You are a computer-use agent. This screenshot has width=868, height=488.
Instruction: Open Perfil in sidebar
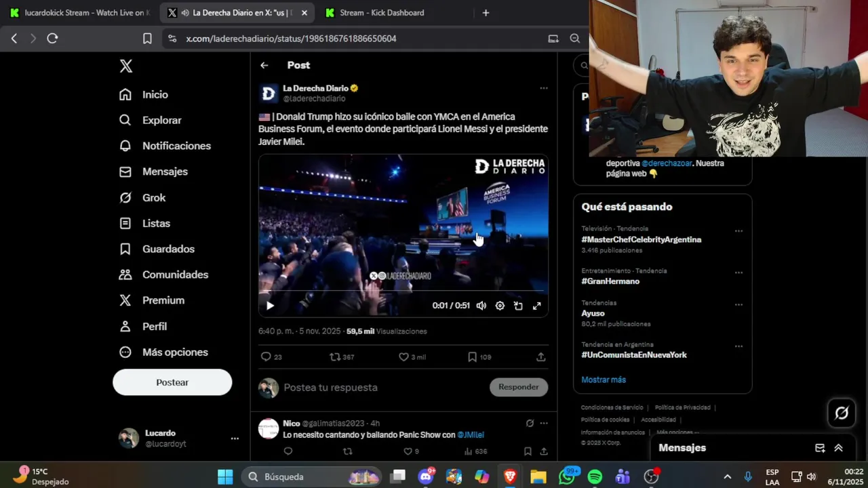click(x=142, y=326)
